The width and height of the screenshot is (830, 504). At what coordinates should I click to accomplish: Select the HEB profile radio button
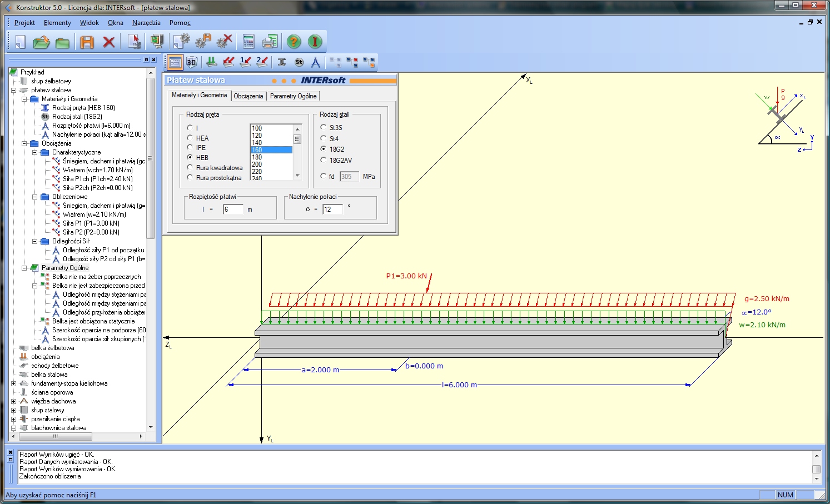190,157
